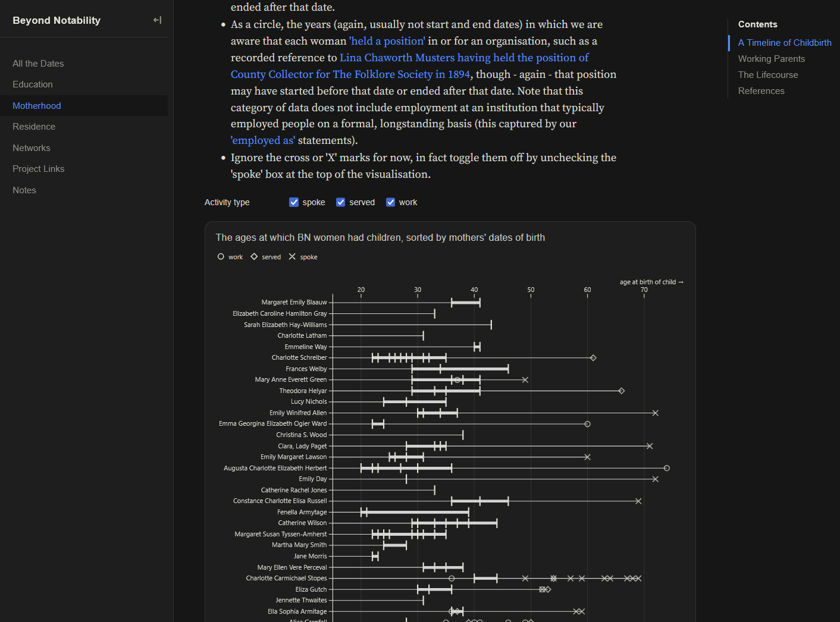This screenshot has height=622, width=840.
Task: Open the 'held a position' link
Action: [x=387, y=41]
